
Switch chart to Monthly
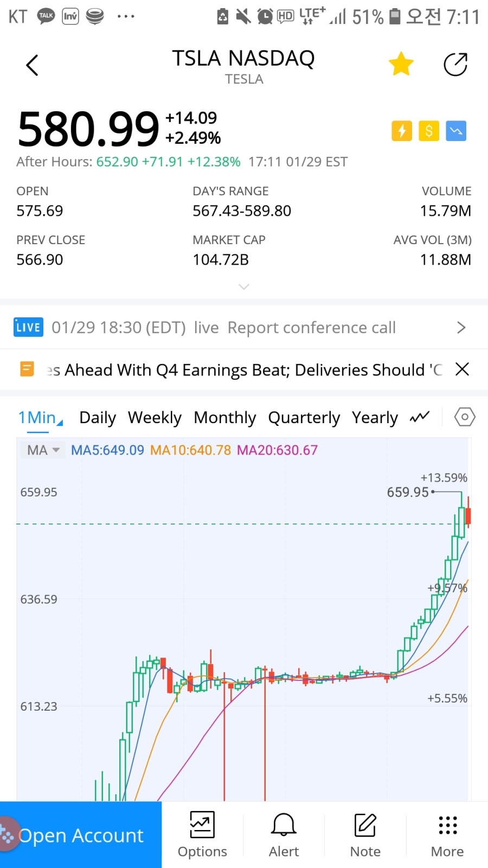(224, 418)
